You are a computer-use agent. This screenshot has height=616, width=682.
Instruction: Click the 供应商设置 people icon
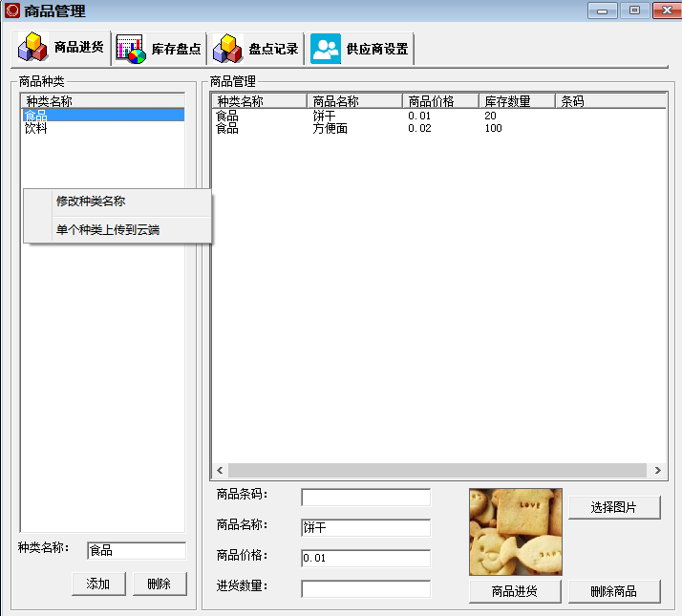[x=325, y=49]
